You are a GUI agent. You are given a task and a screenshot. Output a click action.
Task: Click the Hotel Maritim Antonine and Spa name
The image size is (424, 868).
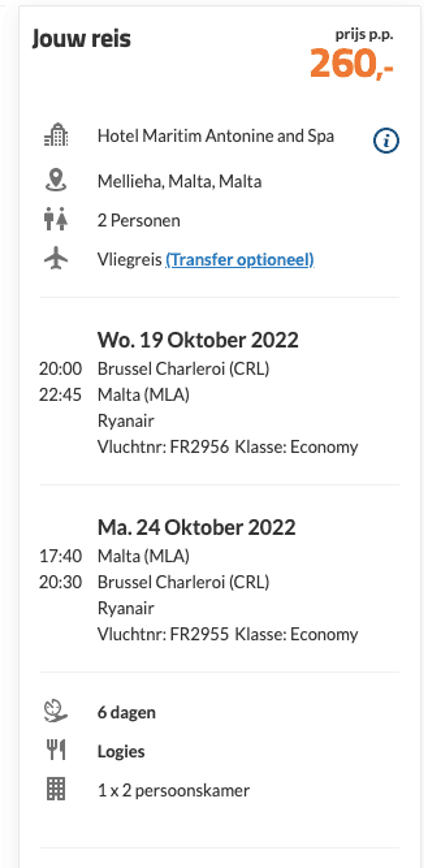[x=216, y=136]
